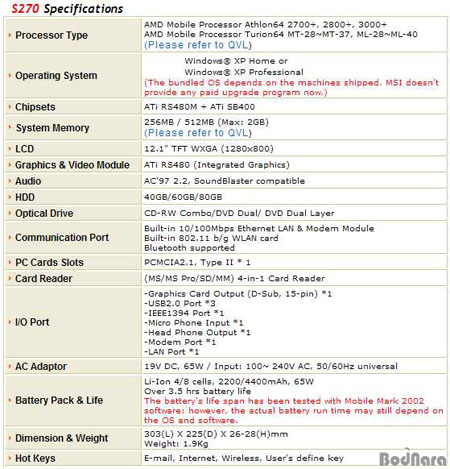This screenshot has height=469, width=450.
Task: Click '303(L) X 225(D) X 26-28(H)mm' value
Action: (216, 434)
